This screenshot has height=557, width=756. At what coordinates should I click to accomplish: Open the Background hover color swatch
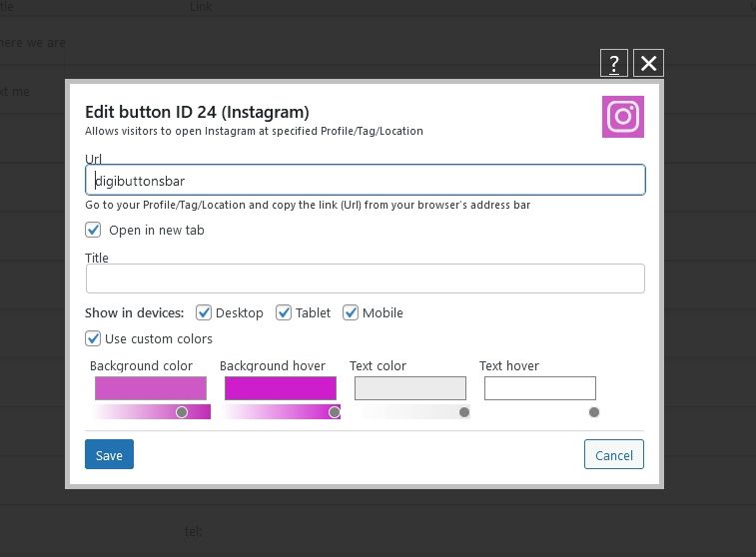[x=281, y=388]
